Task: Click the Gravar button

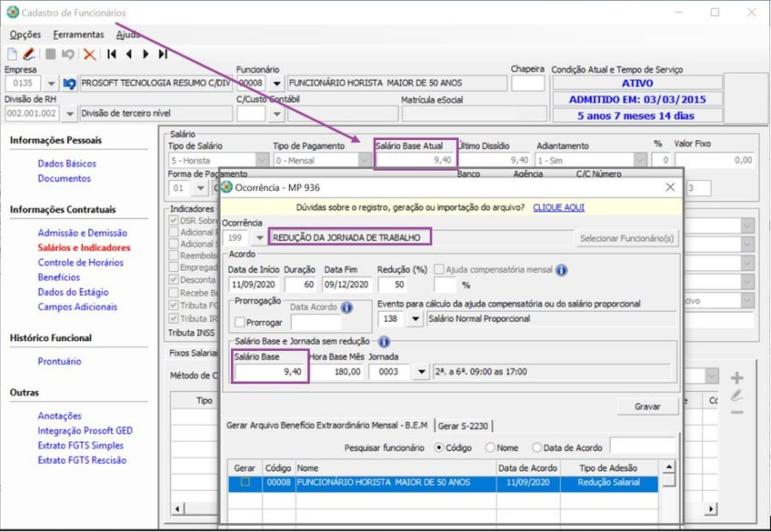Action: pos(646,407)
